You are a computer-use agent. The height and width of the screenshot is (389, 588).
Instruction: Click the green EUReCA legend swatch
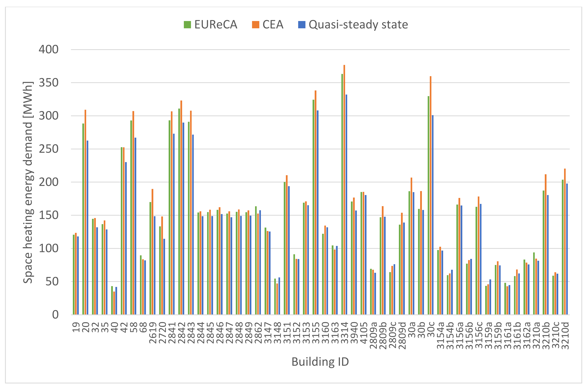coord(187,25)
